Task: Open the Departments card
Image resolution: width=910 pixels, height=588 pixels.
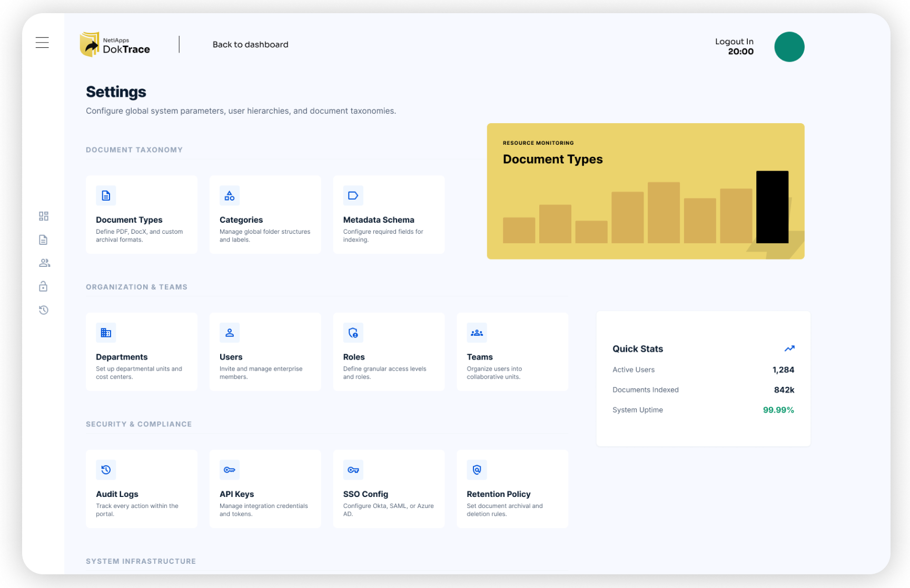Action: coord(142,352)
